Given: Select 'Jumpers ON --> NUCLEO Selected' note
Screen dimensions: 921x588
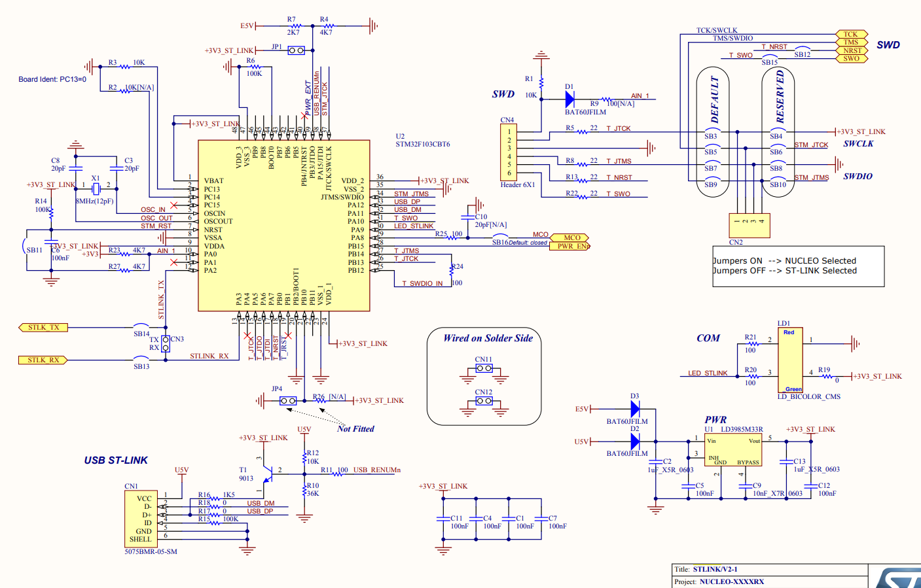Looking at the screenshot, I should tap(784, 260).
